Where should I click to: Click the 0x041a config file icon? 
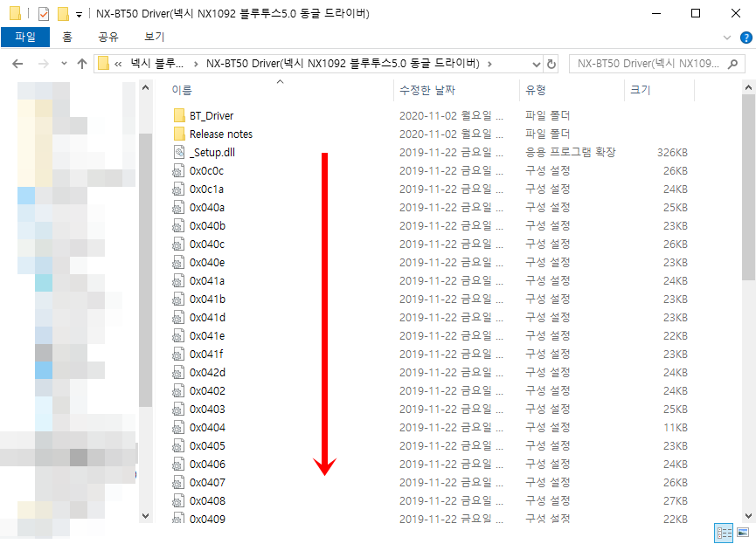(179, 280)
